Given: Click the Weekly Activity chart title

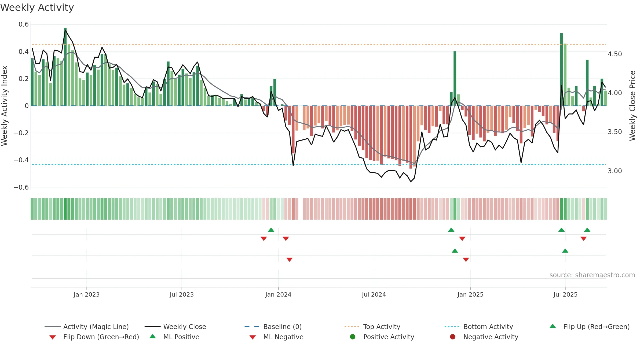Looking at the screenshot, I should tap(37, 8).
